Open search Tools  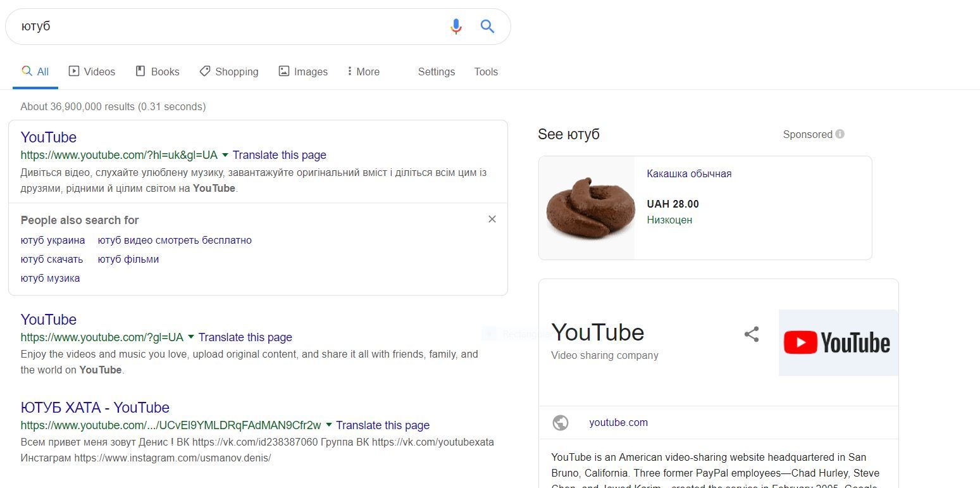click(486, 72)
